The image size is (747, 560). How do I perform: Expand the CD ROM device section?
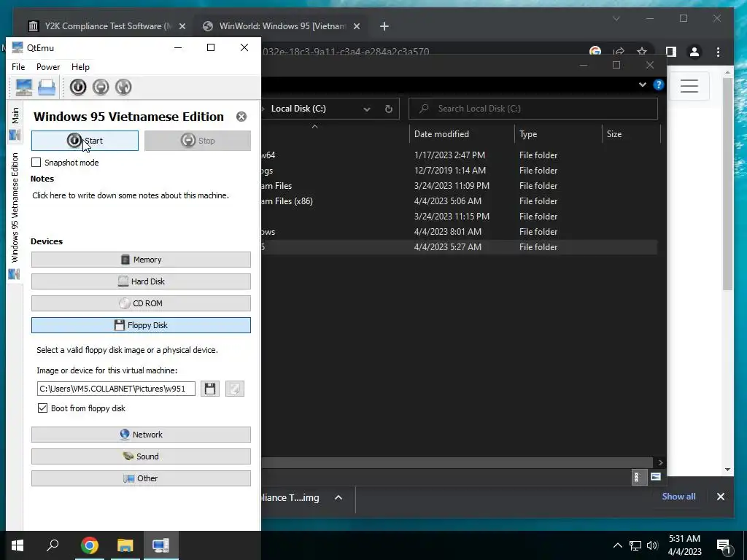[x=141, y=303]
